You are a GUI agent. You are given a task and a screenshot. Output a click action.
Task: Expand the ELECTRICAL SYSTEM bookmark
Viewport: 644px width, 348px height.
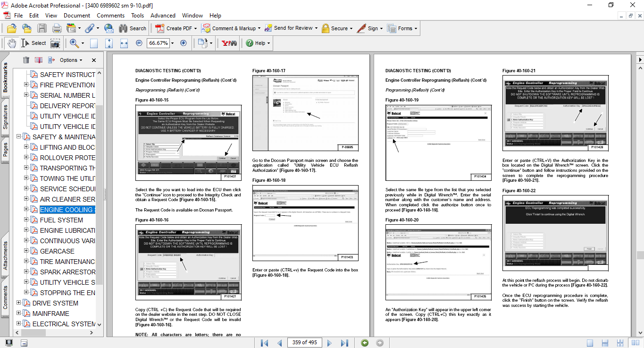click(19, 324)
